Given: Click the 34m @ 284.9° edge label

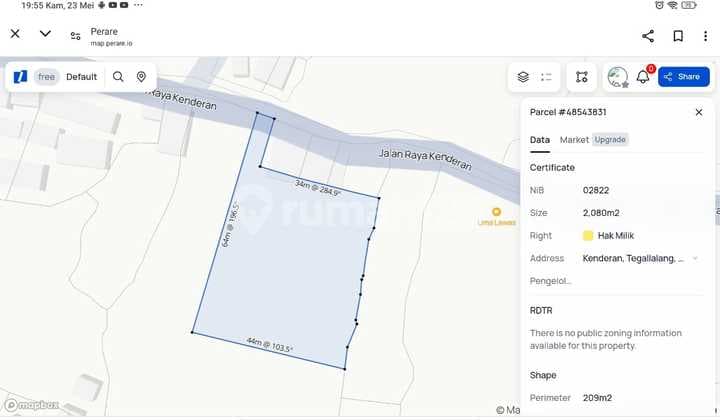Looking at the screenshot, I should tap(318, 188).
